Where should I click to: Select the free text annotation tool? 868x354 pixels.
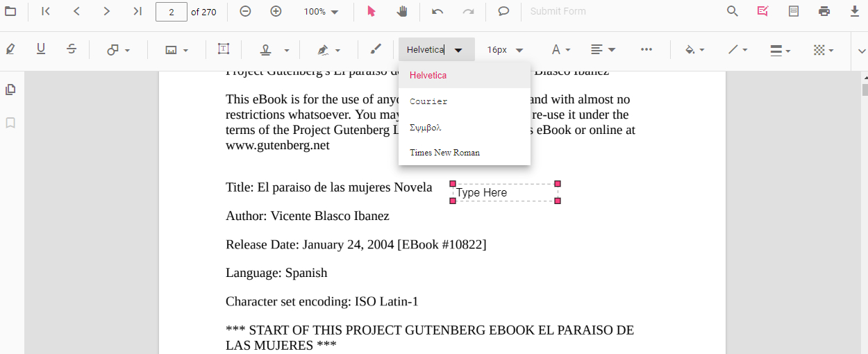pyautogui.click(x=223, y=49)
